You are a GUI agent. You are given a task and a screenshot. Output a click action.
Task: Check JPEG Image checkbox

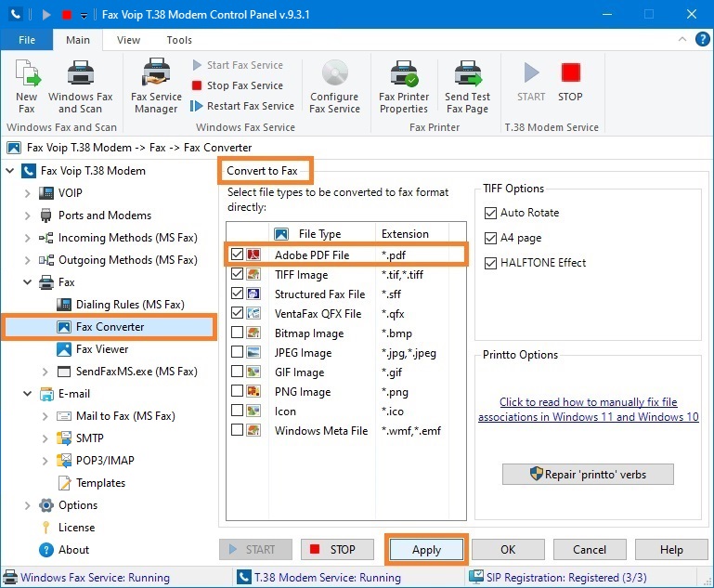[238, 352]
